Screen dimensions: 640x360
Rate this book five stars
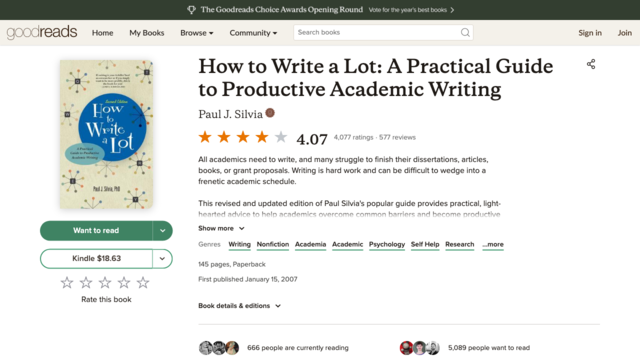click(x=143, y=282)
